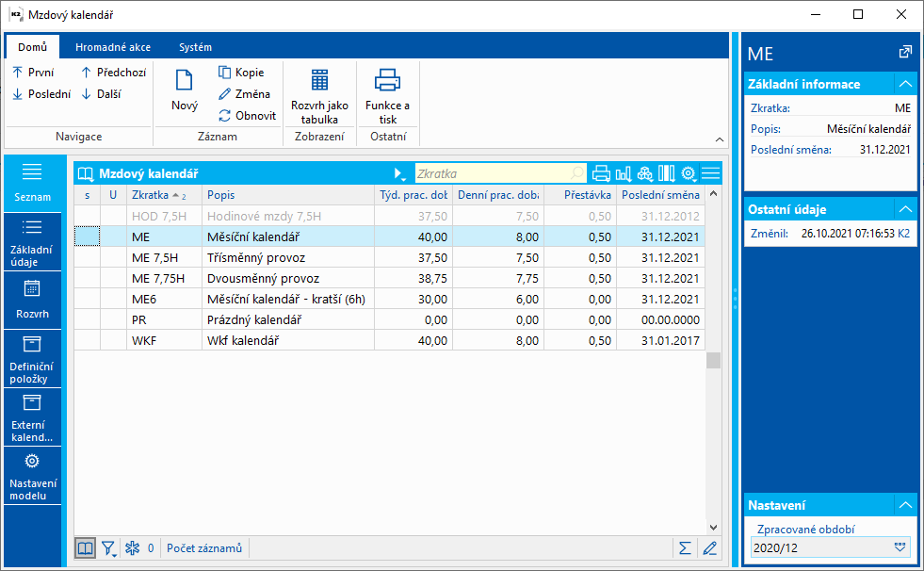924x571 pixels.
Task: Collapse the Základní informace panel
Action: pos(904,84)
